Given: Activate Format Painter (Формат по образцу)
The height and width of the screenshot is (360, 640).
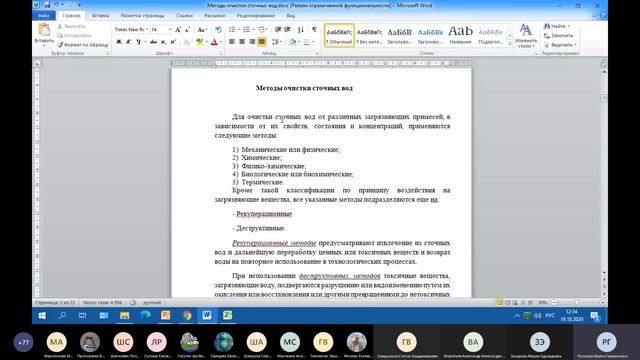Looking at the screenshot, I should [x=83, y=44].
